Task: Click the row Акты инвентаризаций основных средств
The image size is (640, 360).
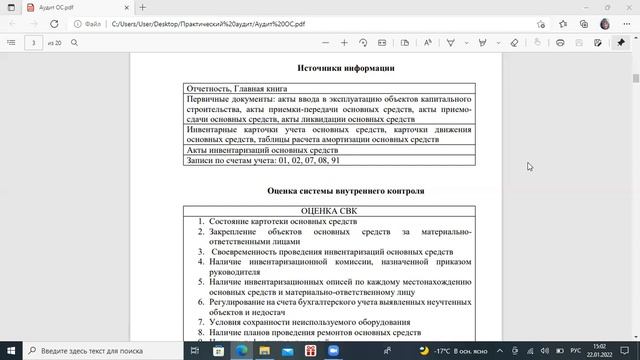Action: (329, 150)
